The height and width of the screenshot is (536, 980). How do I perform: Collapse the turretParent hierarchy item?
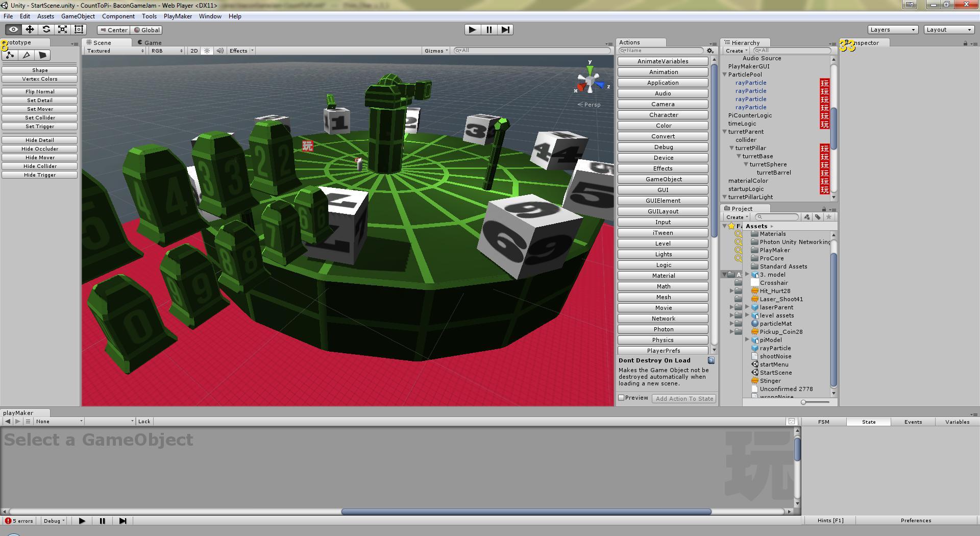pyautogui.click(x=724, y=132)
